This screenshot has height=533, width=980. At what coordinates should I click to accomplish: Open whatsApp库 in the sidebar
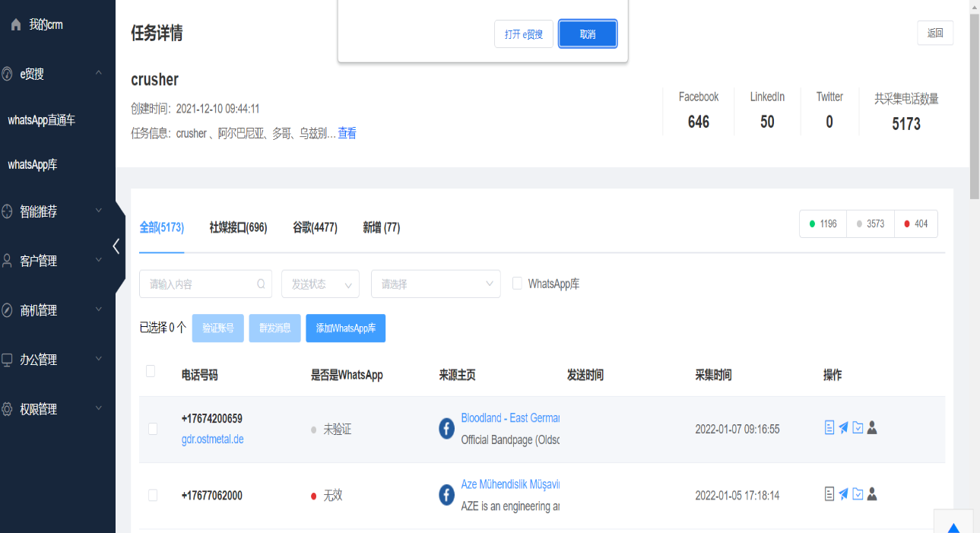[x=33, y=164]
